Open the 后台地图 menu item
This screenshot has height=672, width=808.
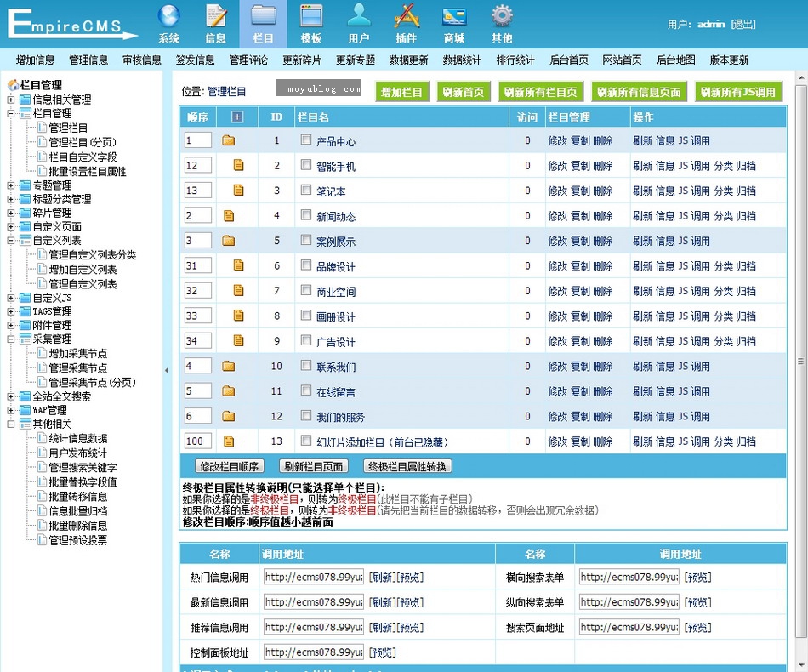pyautogui.click(x=675, y=60)
